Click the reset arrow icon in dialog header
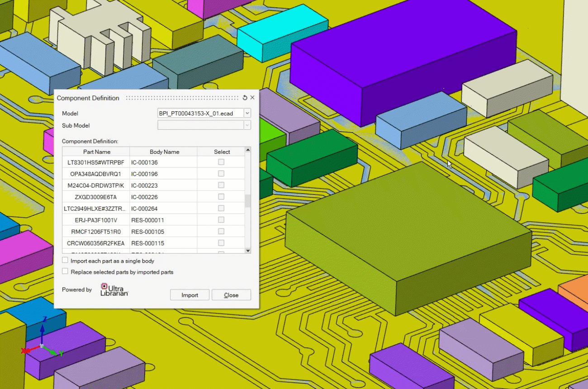 tap(245, 98)
